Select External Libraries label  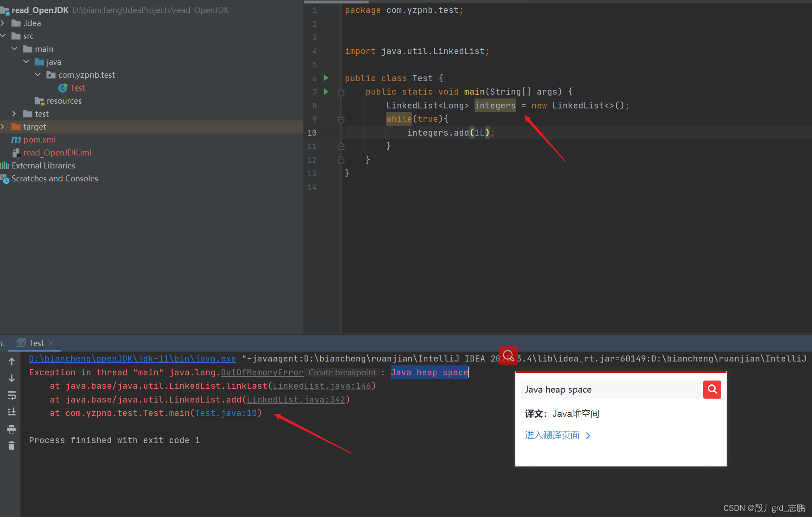43,165
